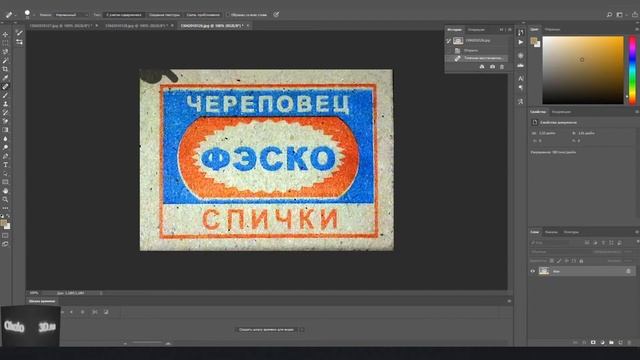
Task: Select the Horizontal Type tool
Action: tap(5, 164)
